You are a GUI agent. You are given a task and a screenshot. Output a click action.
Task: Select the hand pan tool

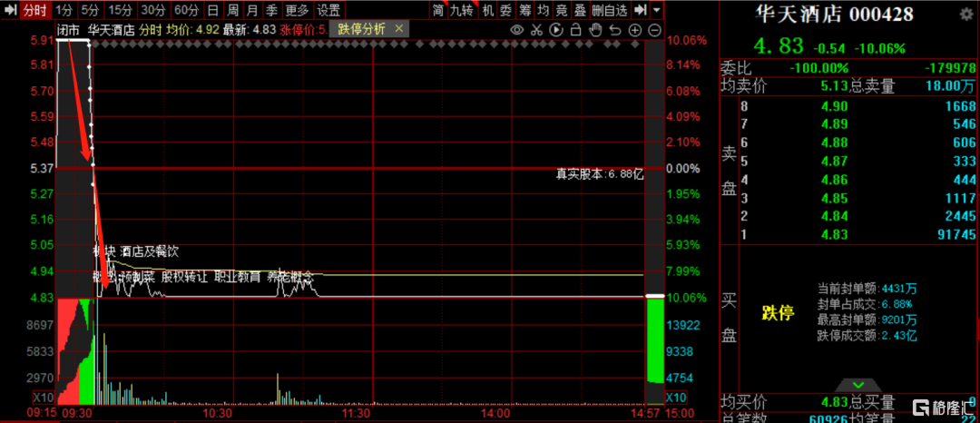coord(595,29)
